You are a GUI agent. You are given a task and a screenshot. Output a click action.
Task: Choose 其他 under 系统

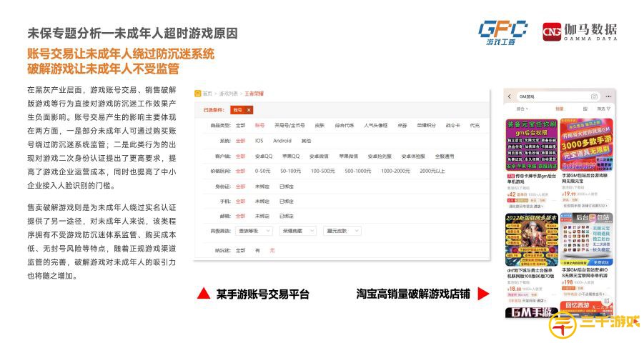coord(306,141)
